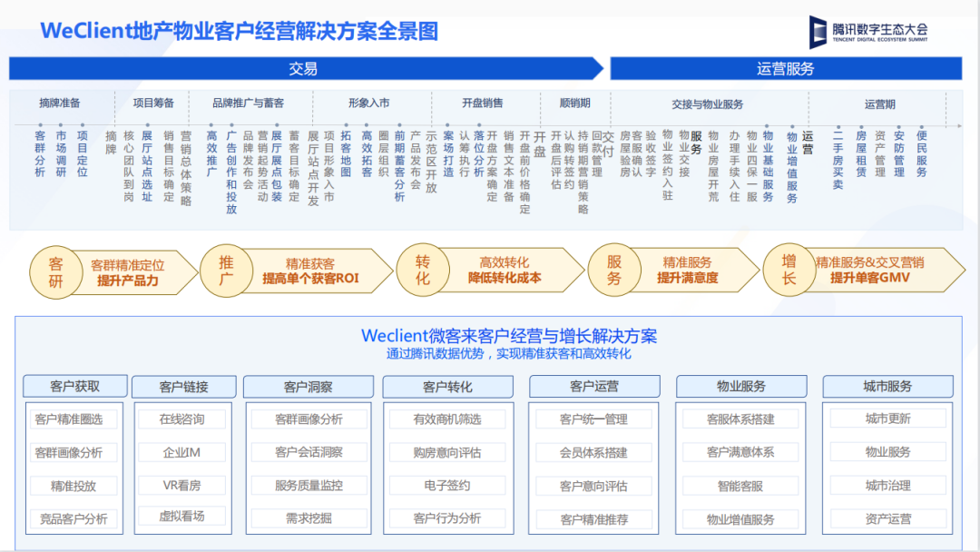980x552 pixels.
Task: Click the 购房意向评估 box
Action: pos(446,452)
